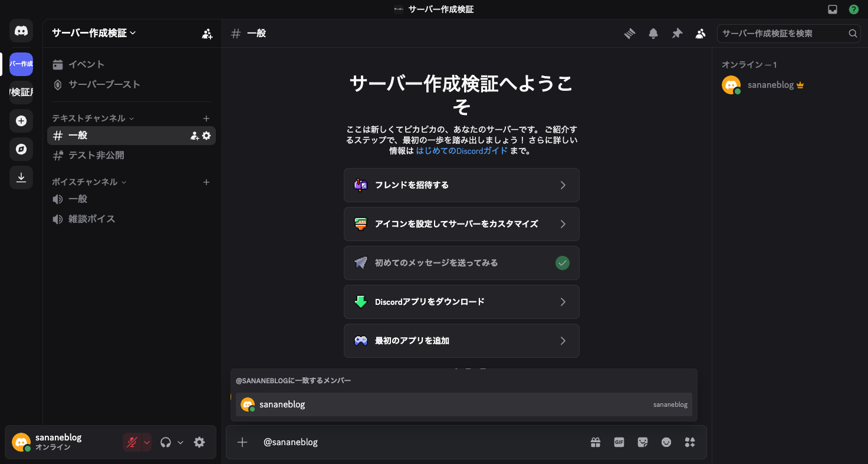Open the threads icon in channel header
Screen dimensions: 868x464
point(630,34)
